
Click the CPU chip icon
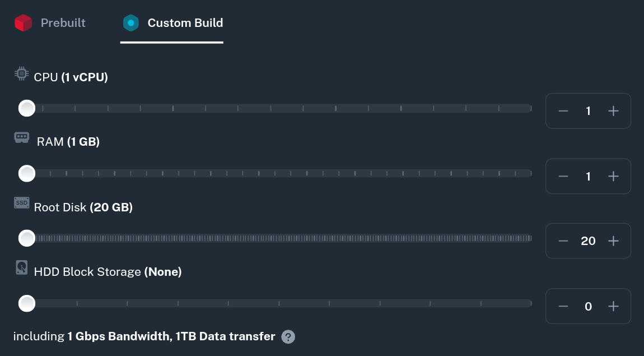click(21, 74)
